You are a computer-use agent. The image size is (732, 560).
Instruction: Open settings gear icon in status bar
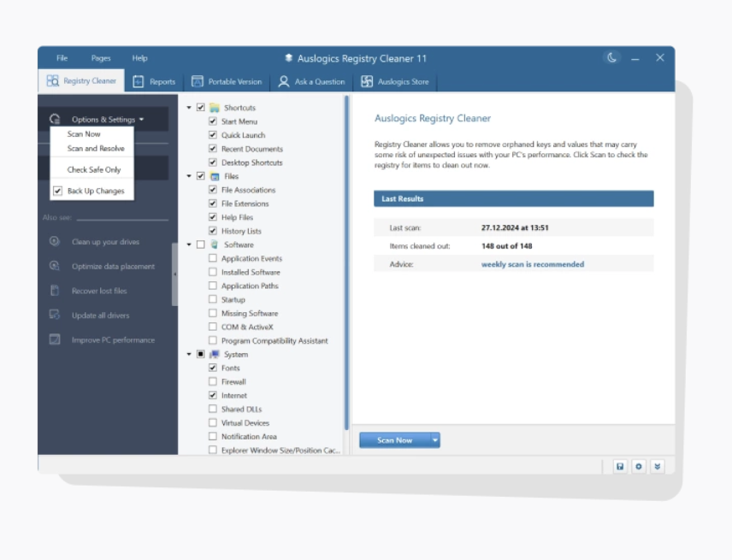coord(639,466)
